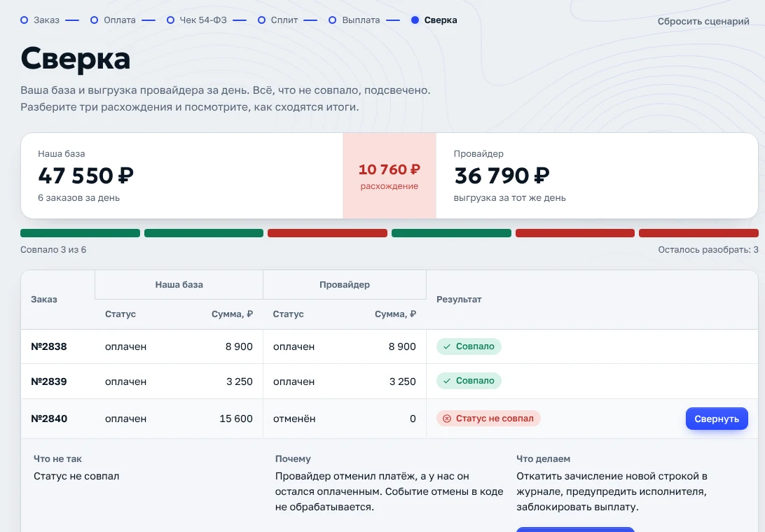The width and height of the screenshot is (765, 532).
Task: Click the fourth green progress segment
Action: [451, 233]
